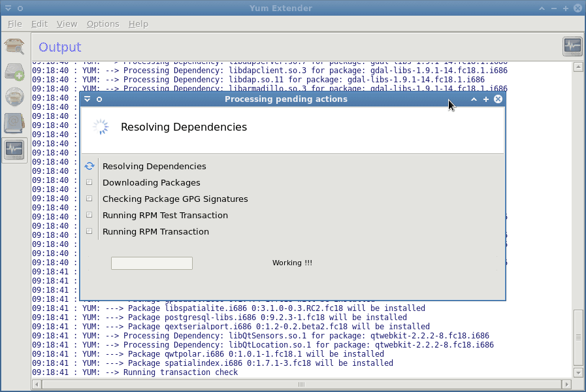586x392 pixels.
Task: Click the libdap.so.11 dependency log line
Action: point(259,79)
